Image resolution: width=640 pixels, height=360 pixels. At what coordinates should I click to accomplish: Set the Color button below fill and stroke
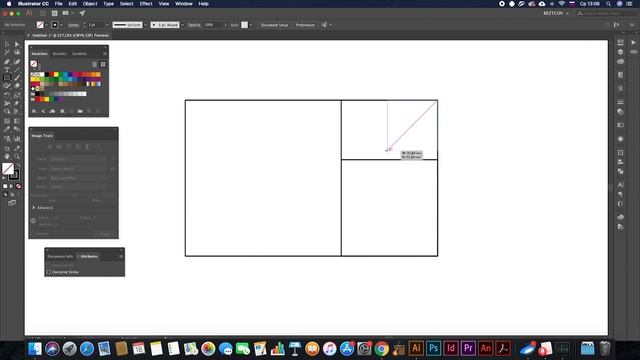(x=5, y=186)
